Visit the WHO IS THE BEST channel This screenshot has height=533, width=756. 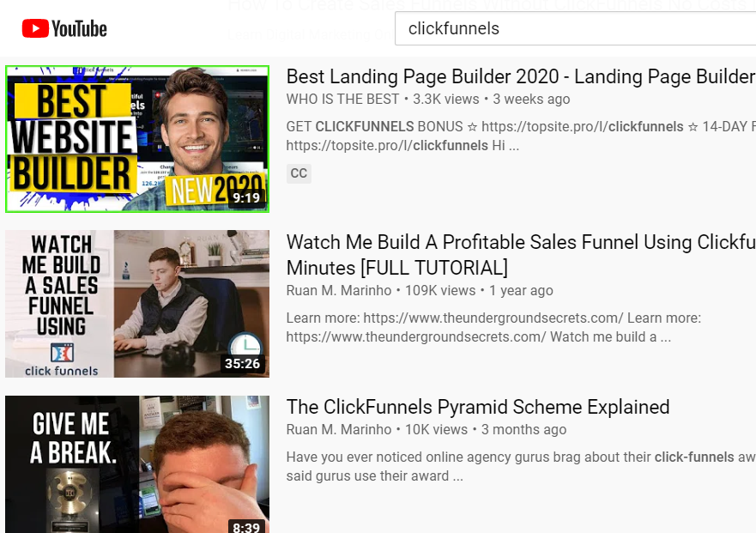pos(342,100)
